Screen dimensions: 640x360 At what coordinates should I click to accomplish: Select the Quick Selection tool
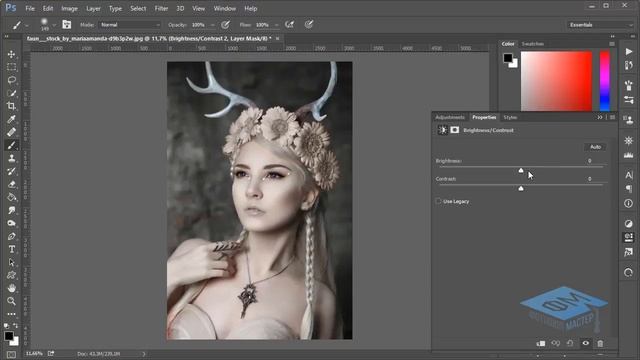[x=11, y=93]
